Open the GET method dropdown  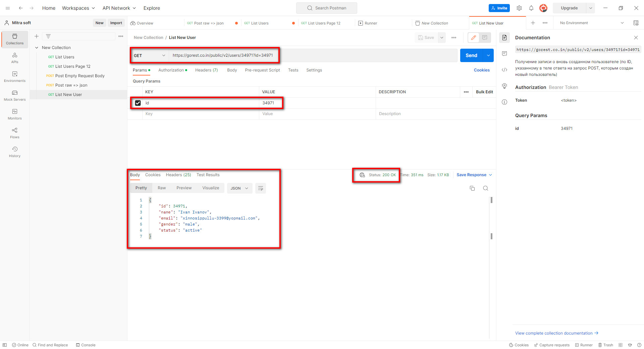[150, 55]
